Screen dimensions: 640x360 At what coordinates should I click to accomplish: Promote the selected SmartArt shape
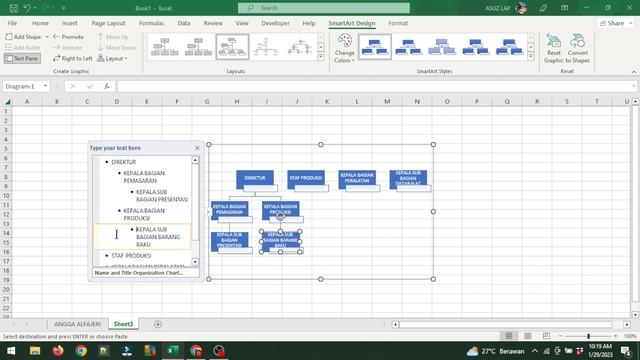pyautogui.click(x=68, y=37)
